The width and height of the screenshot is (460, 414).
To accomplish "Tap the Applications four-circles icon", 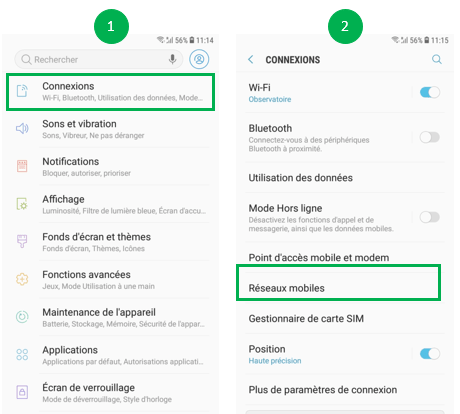I will [22, 354].
